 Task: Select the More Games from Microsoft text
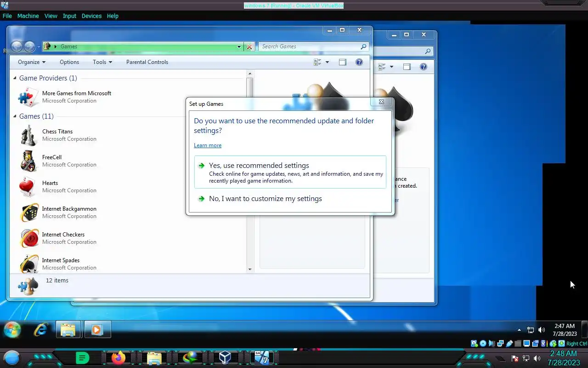(x=77, y=93)
